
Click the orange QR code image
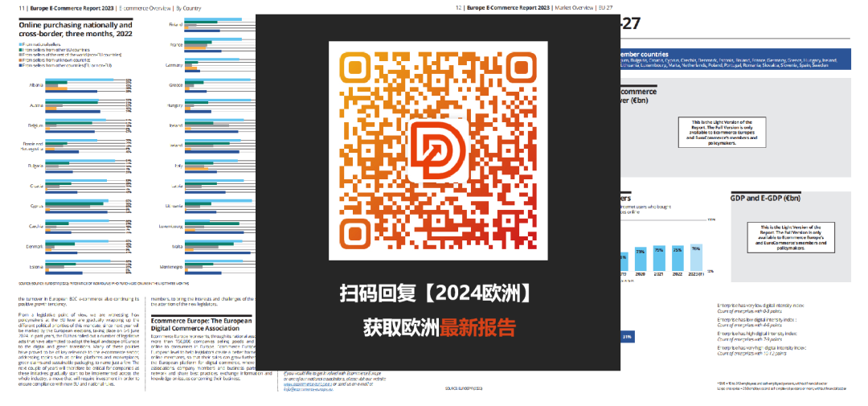point(438,150)
